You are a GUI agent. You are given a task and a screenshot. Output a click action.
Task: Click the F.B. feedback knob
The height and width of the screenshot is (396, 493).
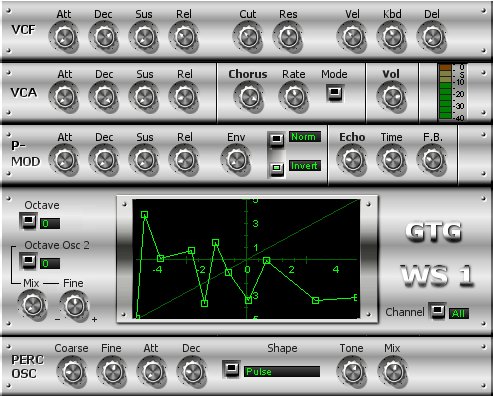[x=432, y=160]
